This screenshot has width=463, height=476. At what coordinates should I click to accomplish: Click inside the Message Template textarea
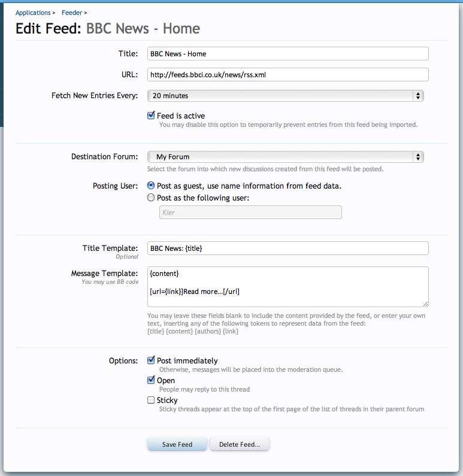pyautogui.click(x=288, y=287)
